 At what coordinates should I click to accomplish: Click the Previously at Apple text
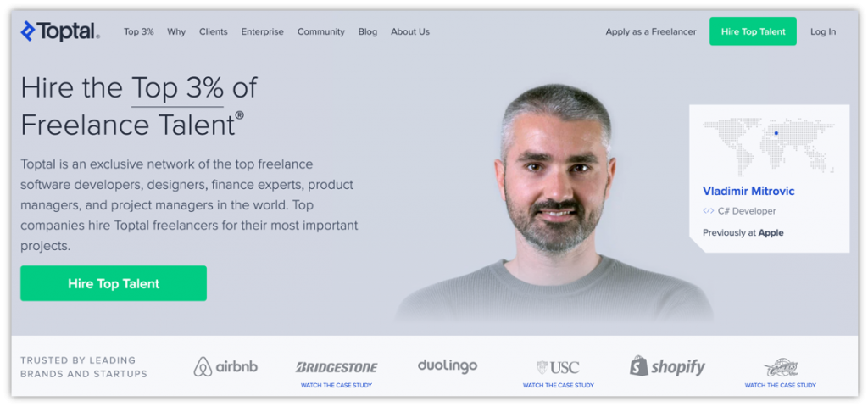(x=743, y=232)
